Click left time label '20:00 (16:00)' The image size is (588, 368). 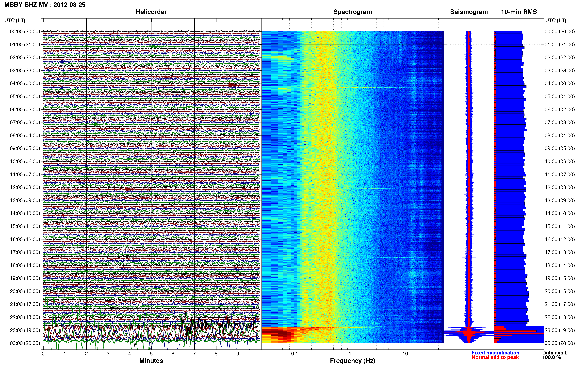click(25, 291)
